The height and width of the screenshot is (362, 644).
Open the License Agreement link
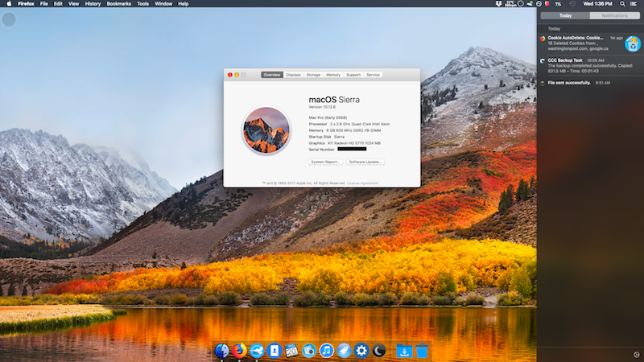click(363, 183)
